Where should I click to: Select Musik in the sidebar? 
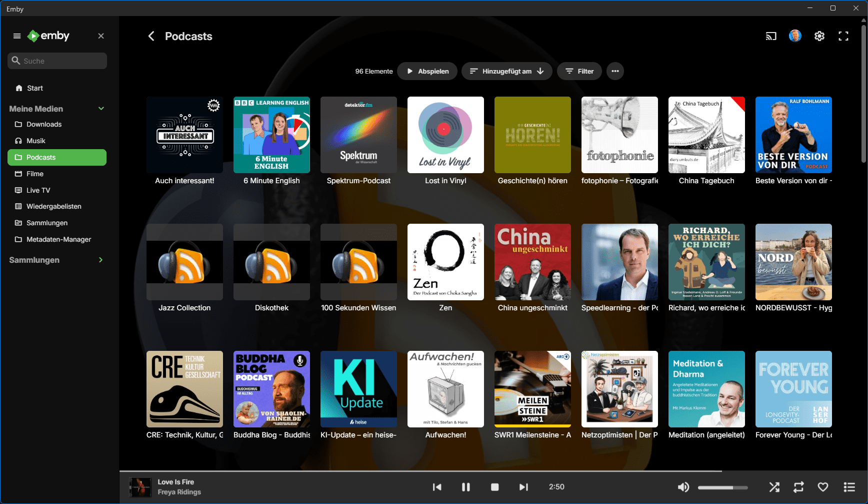(x=36, y=141)
